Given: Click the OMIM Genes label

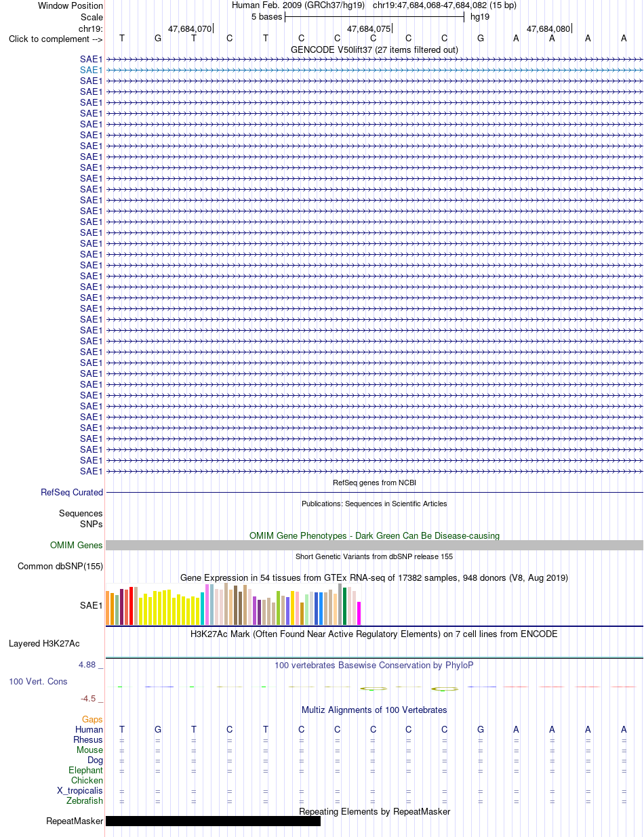Looking at the screenshot, I should tap(77, 546).
